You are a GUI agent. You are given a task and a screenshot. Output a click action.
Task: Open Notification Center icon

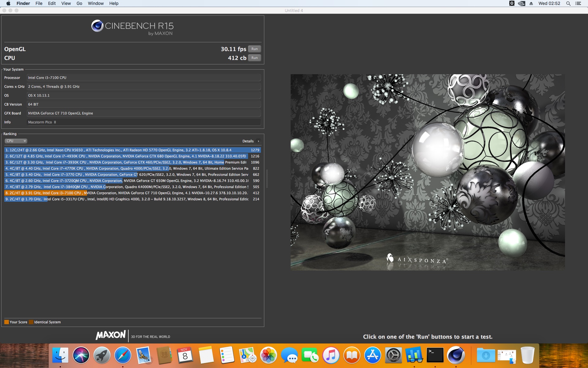(x=578, y=3)
